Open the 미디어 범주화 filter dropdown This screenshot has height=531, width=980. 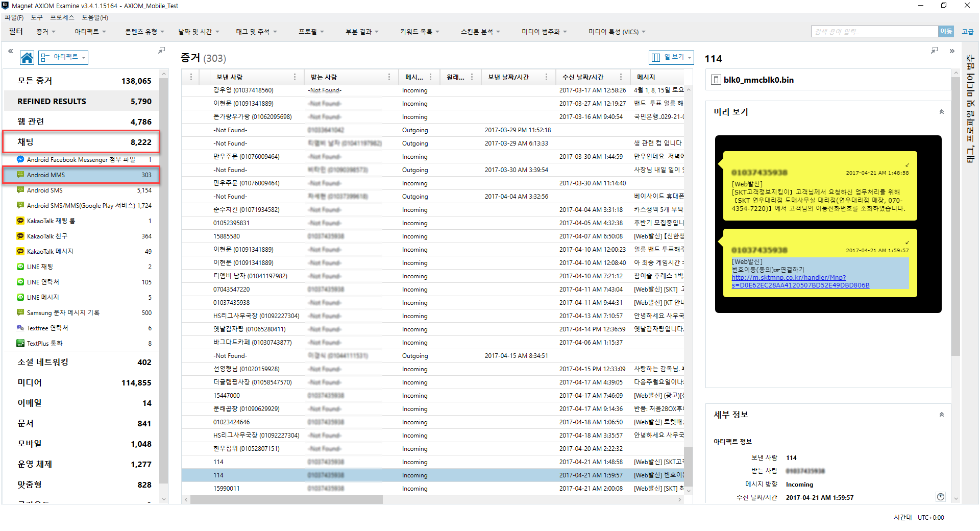point(544,32)
